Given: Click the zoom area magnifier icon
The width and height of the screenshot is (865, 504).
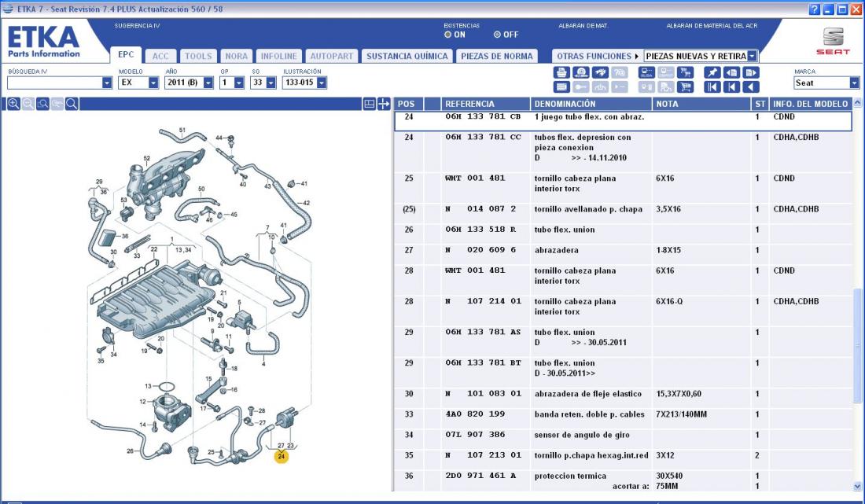Looking at the screenshot, I should click(42, 104).
